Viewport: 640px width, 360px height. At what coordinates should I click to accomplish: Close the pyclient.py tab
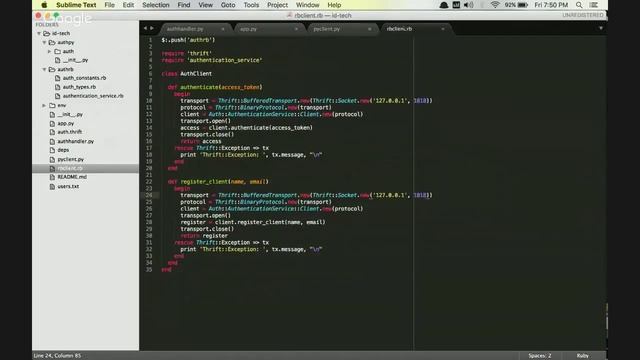(370, 29)
